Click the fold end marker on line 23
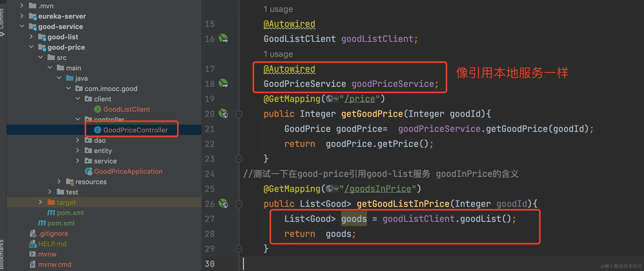The height and width of the screenshot is (271, 644). point(239,158)
